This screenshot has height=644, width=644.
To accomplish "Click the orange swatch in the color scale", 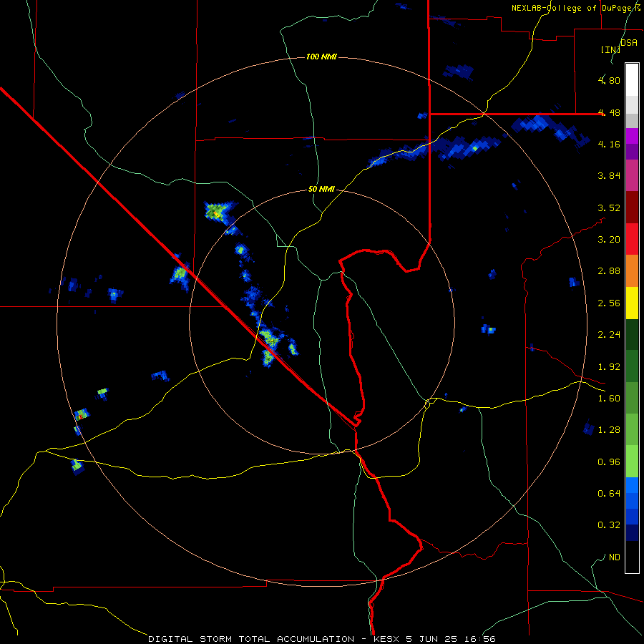I will click(632, 271).
